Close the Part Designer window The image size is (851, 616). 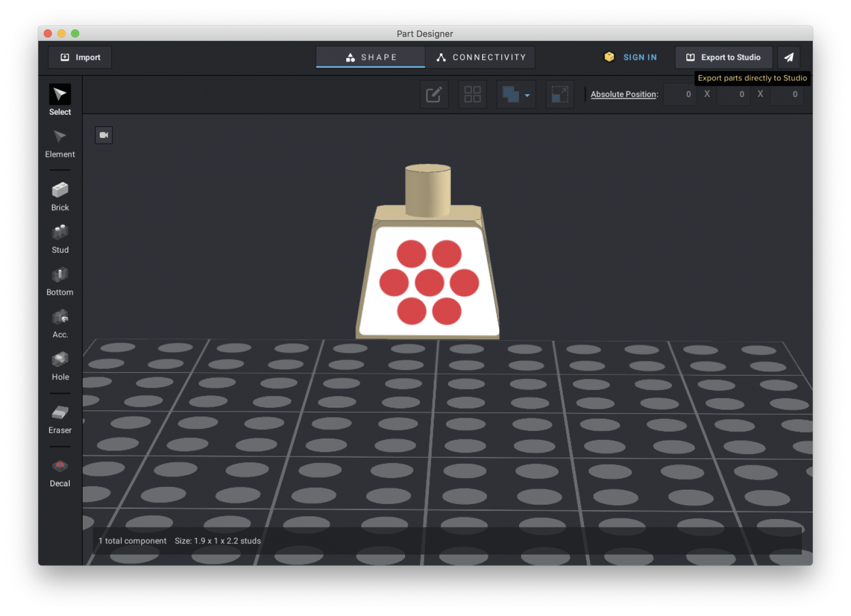coord(48,33)
